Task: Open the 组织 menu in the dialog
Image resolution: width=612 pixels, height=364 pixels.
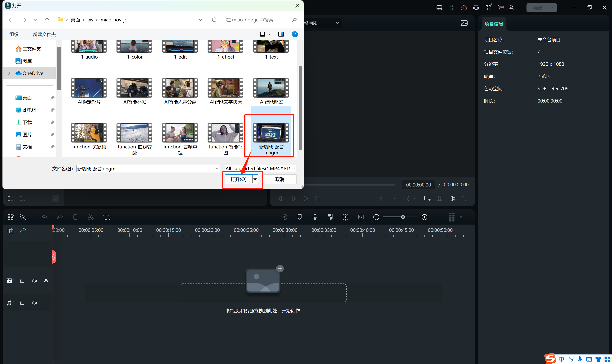Action: pyautogui.click(x=15, y=34)
